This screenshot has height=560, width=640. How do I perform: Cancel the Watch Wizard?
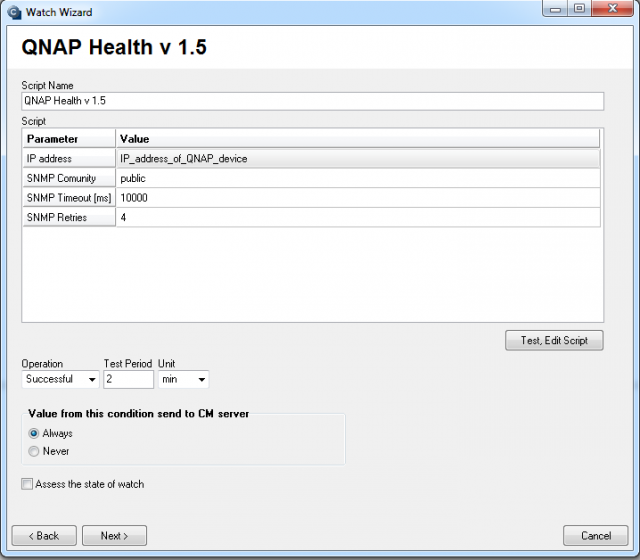click(596, 536)
